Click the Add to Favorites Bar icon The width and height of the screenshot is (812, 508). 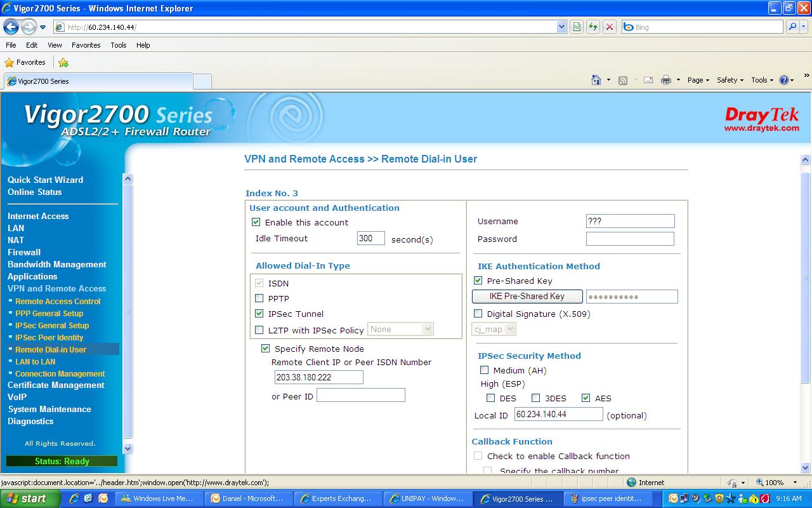(63, 62)
